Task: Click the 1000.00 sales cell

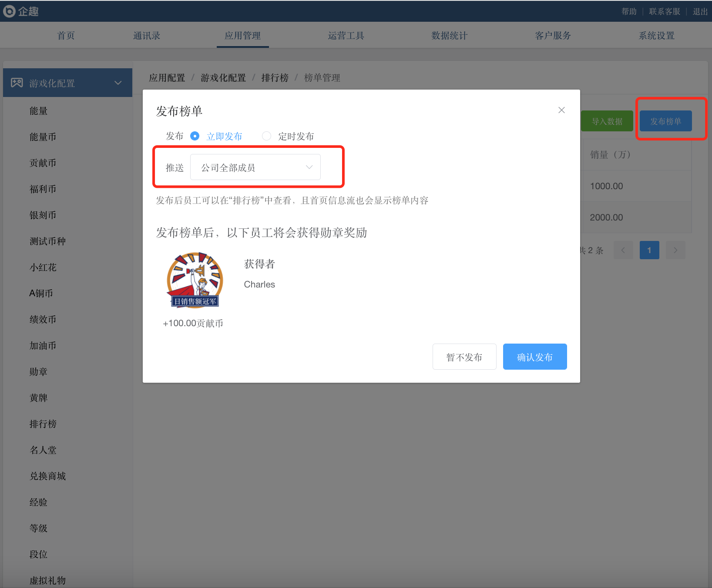Action: pos(607,186)
